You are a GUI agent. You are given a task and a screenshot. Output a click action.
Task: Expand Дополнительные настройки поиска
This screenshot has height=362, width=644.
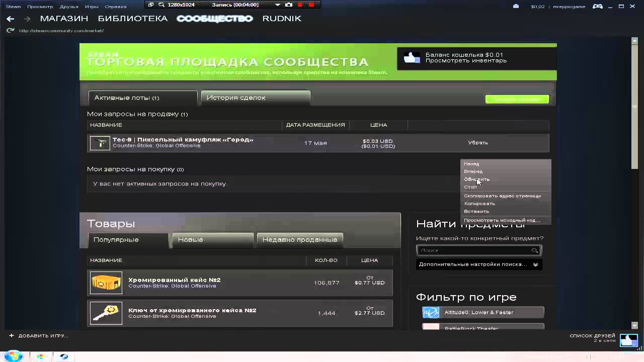tap(479, 264)
